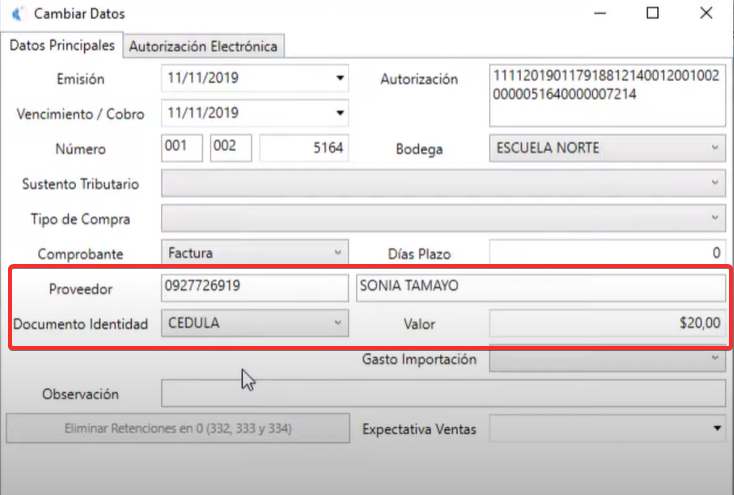Click Eliminar Retenciones en 0 button
This screenshot has width=734, height=495.
[178, 428]
